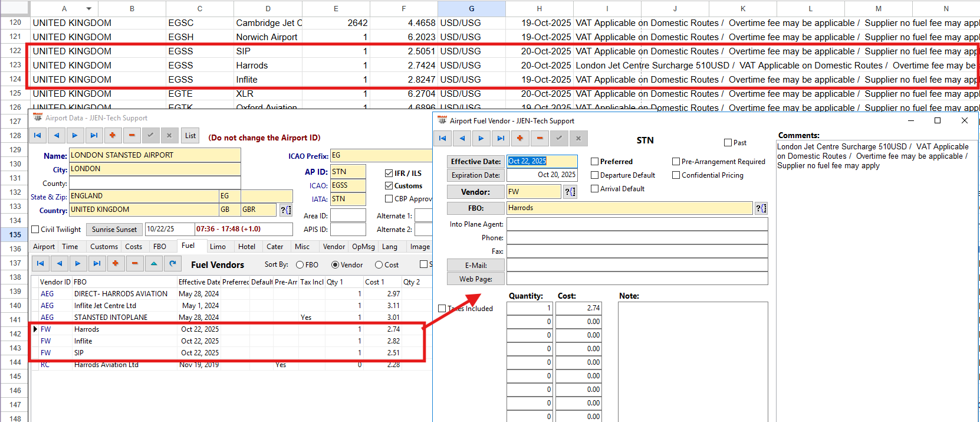Tick Pre-Arrangement Required checkbox
This screenshot has height=422, width=980.
click(x=676, y=162)
